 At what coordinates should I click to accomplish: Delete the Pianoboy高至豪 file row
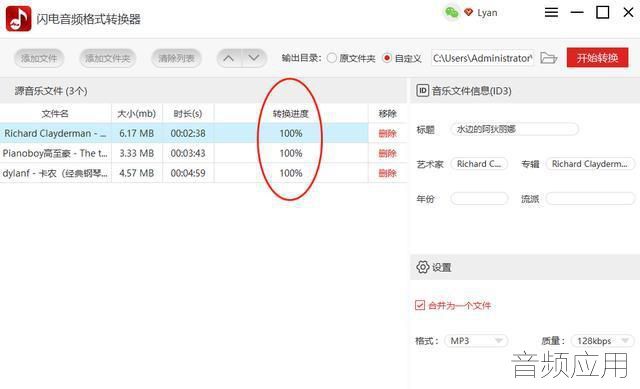coord(387,153)
